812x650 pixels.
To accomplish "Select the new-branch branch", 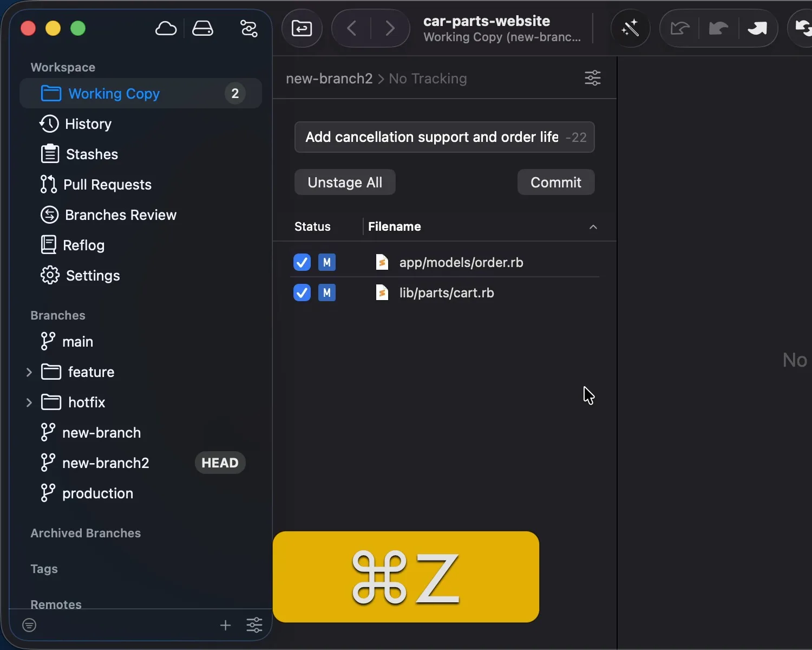I will 141,433.
